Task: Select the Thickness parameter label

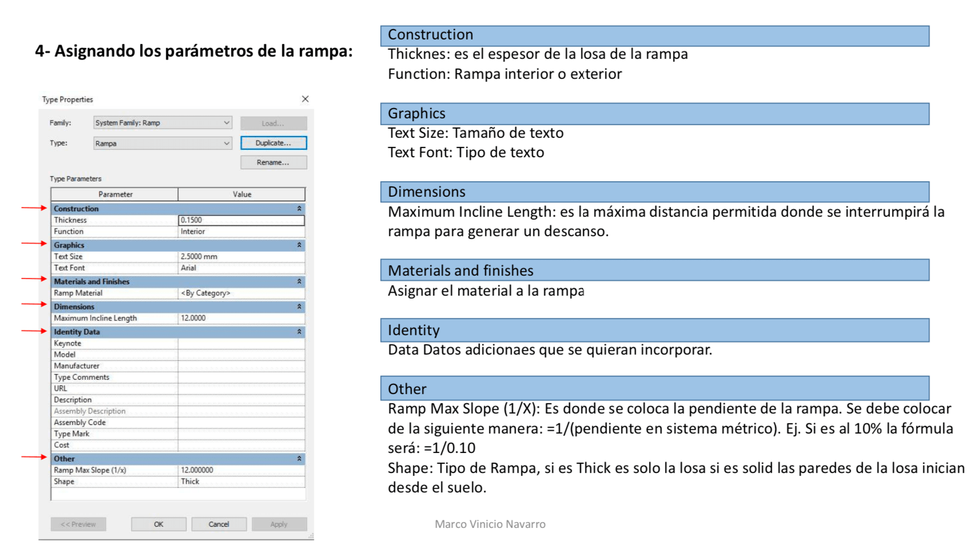Action: click(70, 220)
